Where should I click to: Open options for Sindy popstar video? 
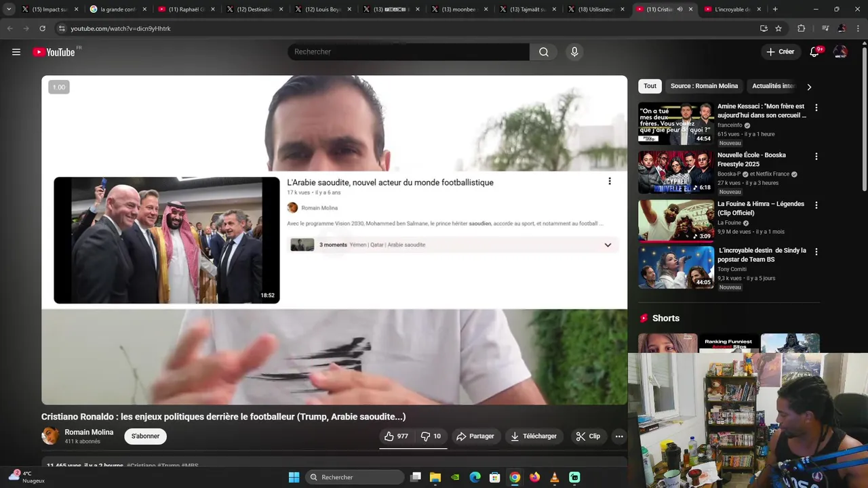(x=816, y=251)
